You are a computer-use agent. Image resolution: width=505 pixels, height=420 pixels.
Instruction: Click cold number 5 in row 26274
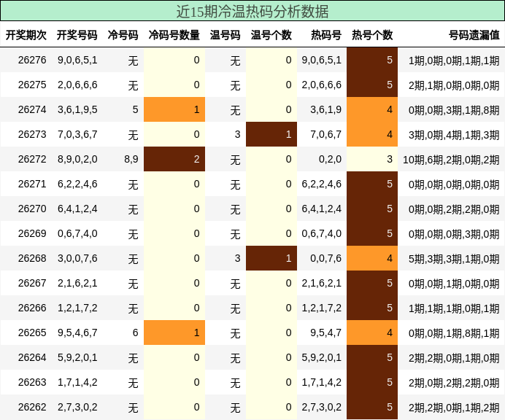(x=135, y=109)
